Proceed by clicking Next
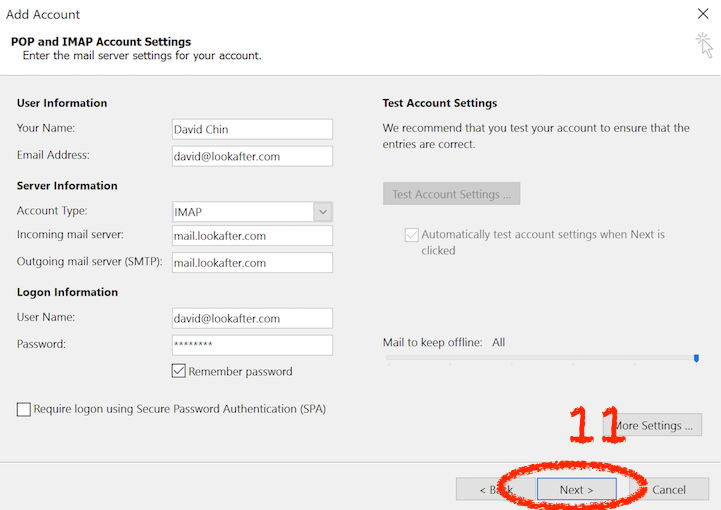The width and height of the screenshot is (721, 510). click(x=576, y=490)
